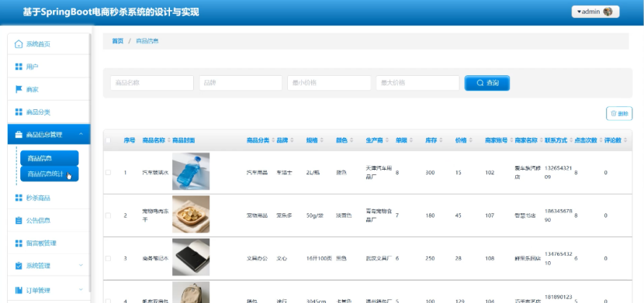Click the 商品信息 breadcrumb label

(x=147, y=41)
